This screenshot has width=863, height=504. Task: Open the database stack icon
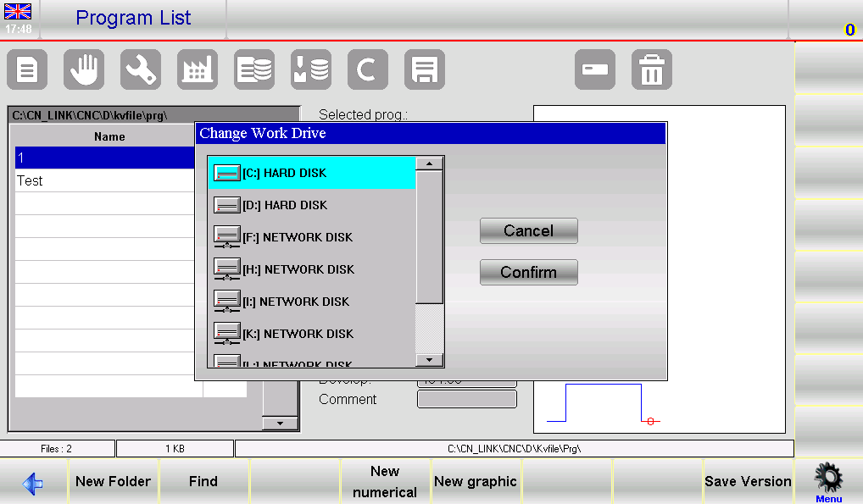click(x=253, y=69)
